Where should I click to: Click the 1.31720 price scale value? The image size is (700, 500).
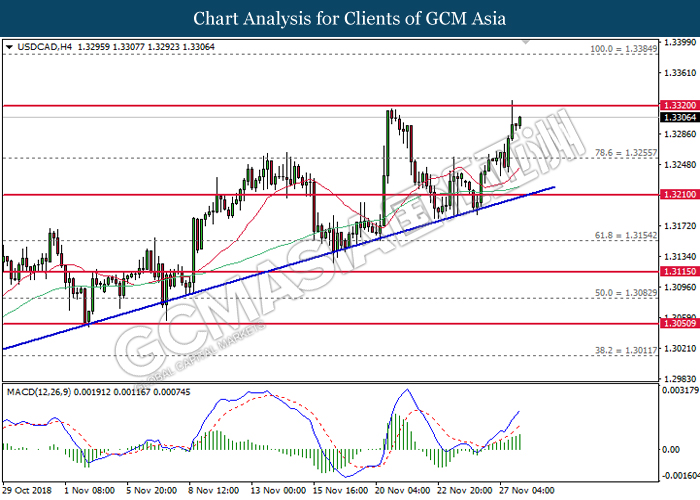(x=680, y=225)
